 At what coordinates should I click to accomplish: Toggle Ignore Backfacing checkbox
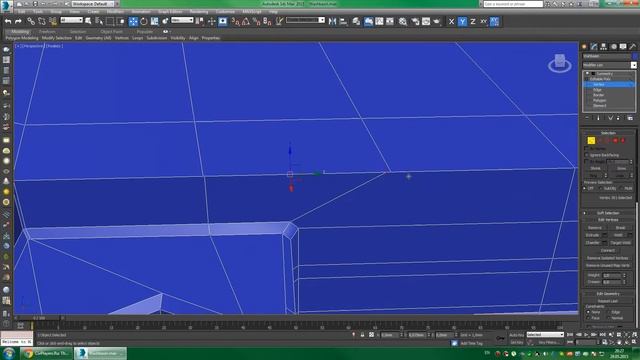pyautogui.click(x=587, y=155)
